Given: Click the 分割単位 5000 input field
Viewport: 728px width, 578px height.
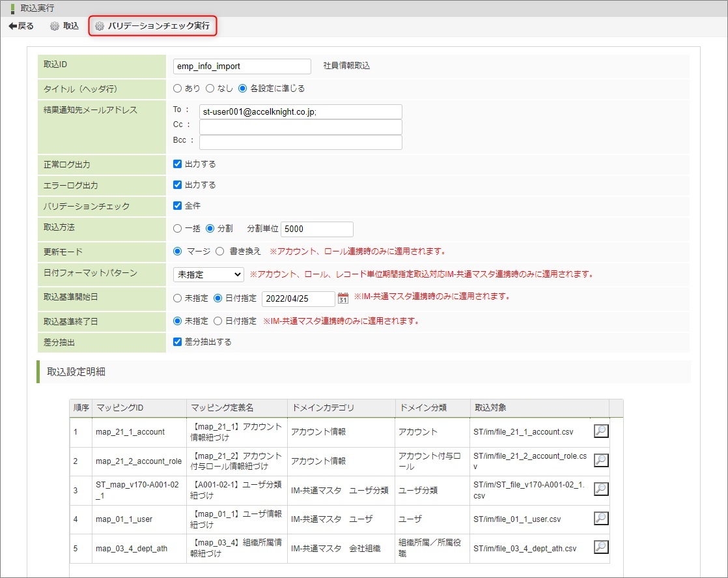Looking at the screenshot, I should tap(316, 229).
